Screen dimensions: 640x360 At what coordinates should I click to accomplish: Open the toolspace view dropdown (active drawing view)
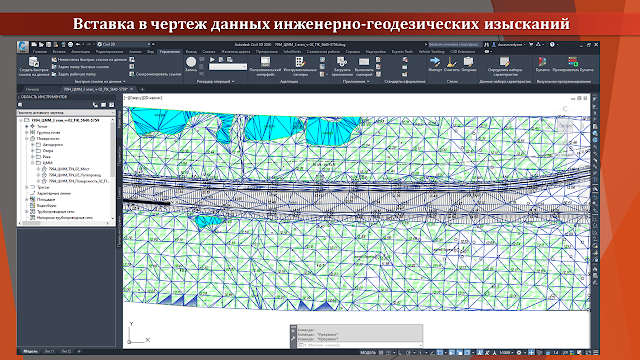[x=66, y=112]
